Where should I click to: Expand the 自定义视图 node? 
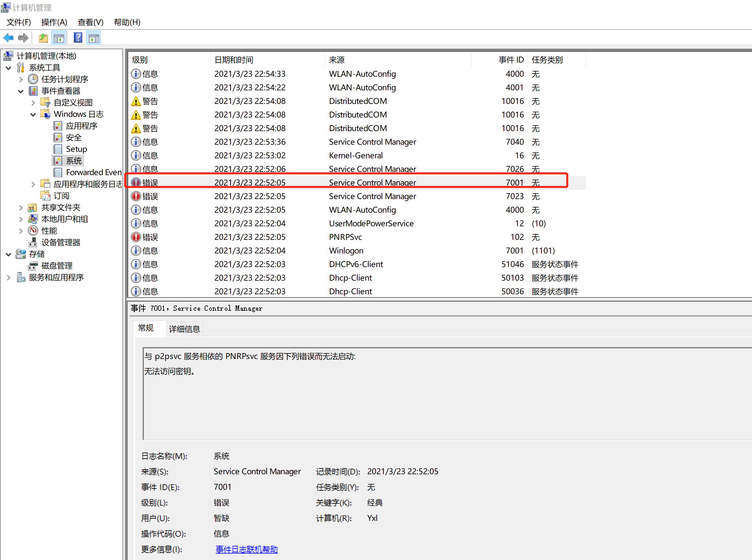pyautogui.click(x=33, y=103)
